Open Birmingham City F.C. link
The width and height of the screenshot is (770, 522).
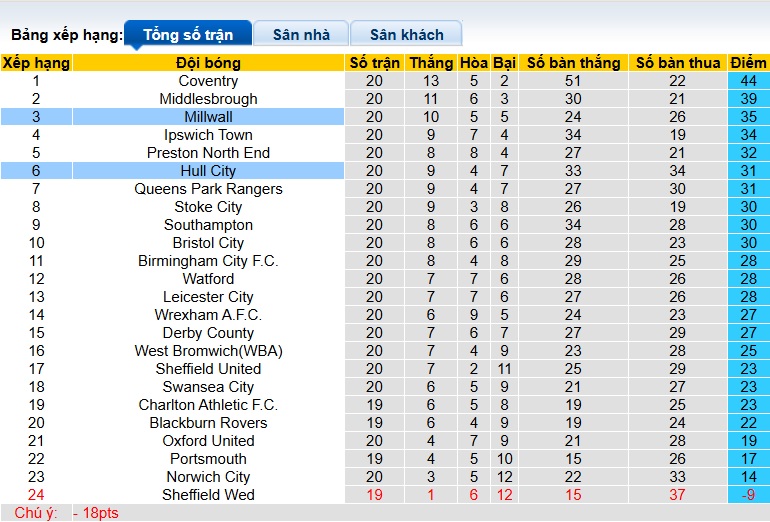click(208, 261)
